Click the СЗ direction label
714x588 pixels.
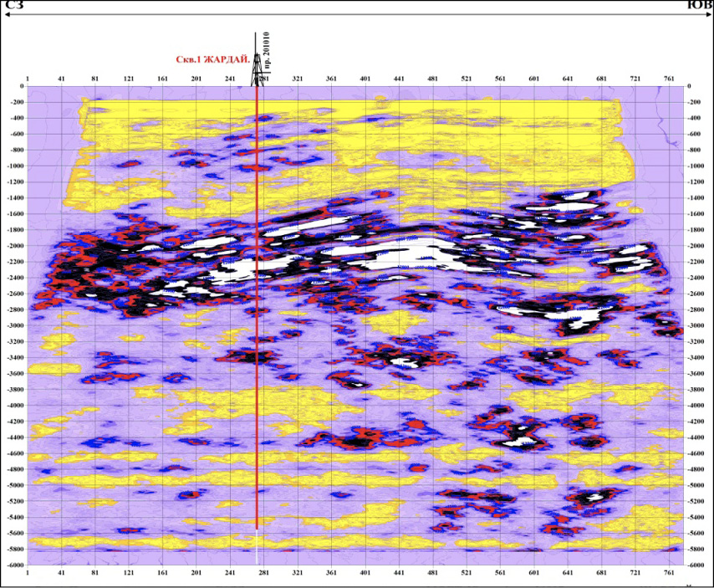13,5
